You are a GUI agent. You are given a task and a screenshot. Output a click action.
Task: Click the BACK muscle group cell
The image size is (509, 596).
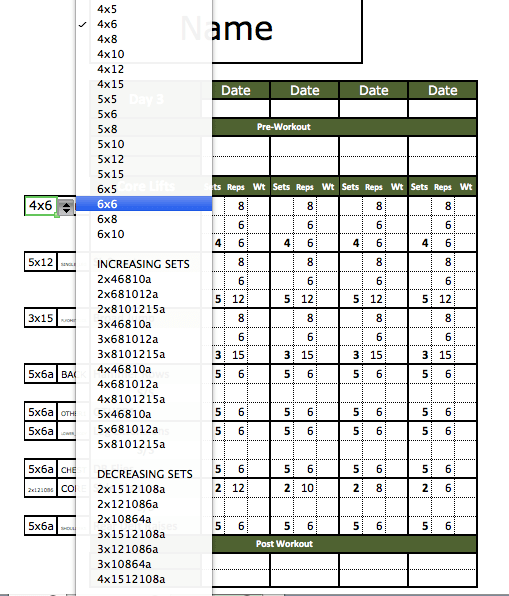pos(67,374)
